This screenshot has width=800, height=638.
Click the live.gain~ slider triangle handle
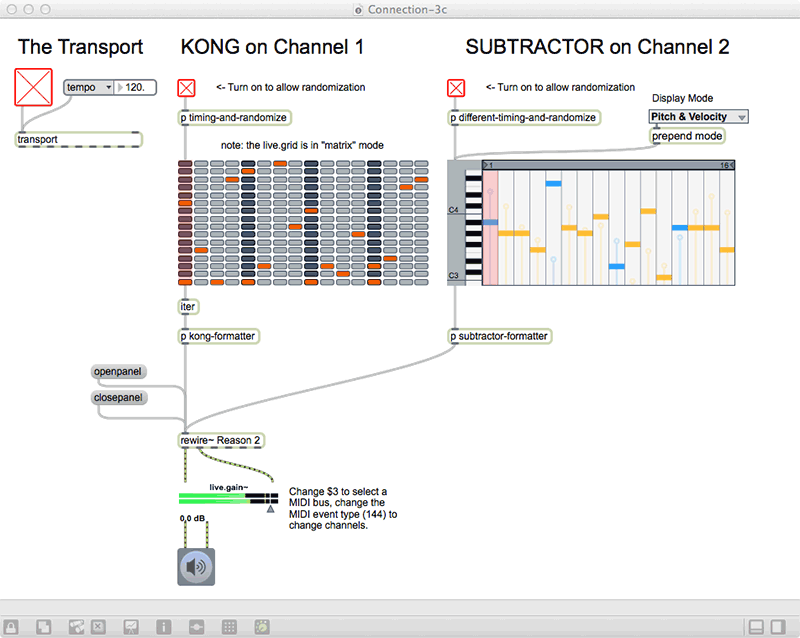point(270,509)
